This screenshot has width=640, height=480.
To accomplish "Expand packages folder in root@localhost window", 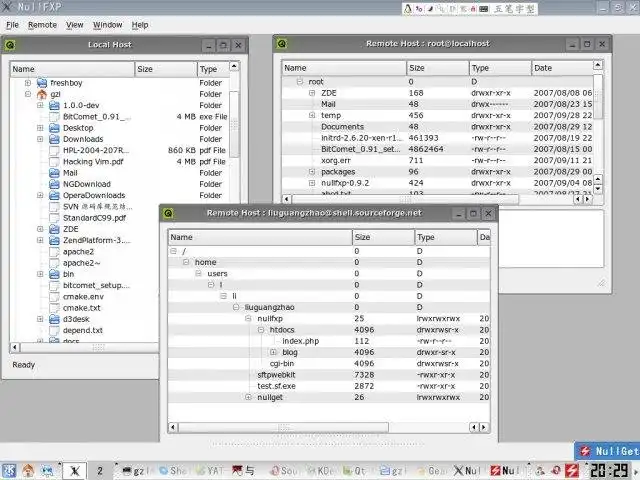I will click(x=312, y=172).
